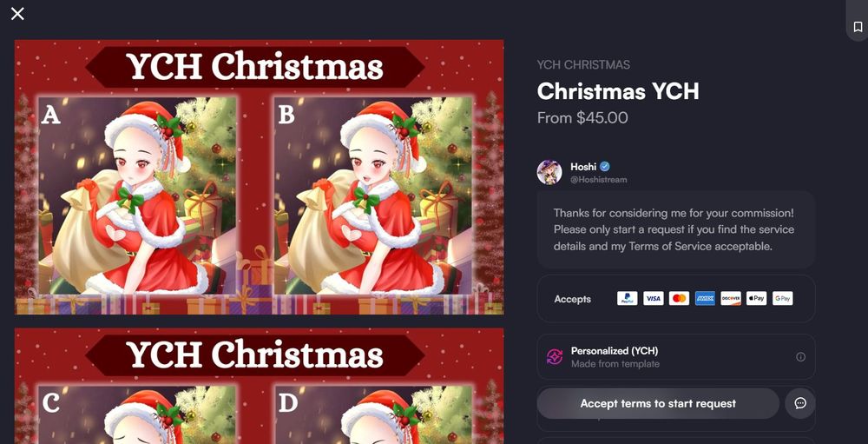This screenshot has width=868, height=444.
Task: Open Hoshi's profile avatar
Action: (549, 172)
